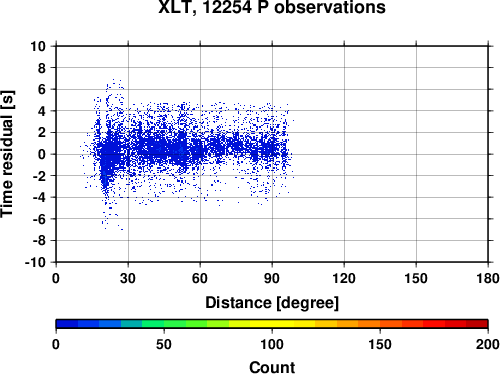Click y-axis tick label '-8'

[39, 241]
